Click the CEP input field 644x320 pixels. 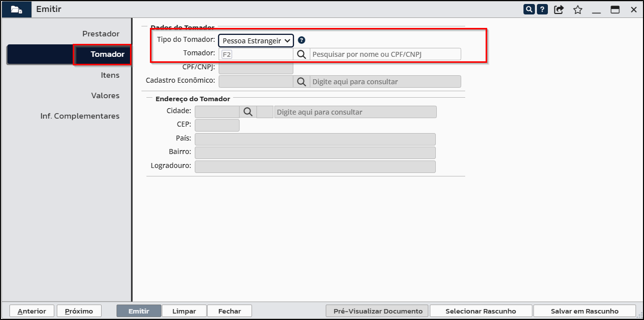pos(217,125)
